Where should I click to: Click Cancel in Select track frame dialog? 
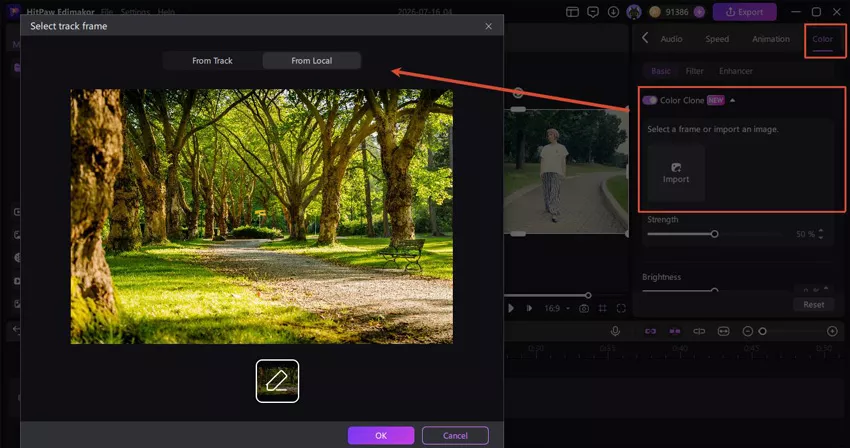[455, 436]
